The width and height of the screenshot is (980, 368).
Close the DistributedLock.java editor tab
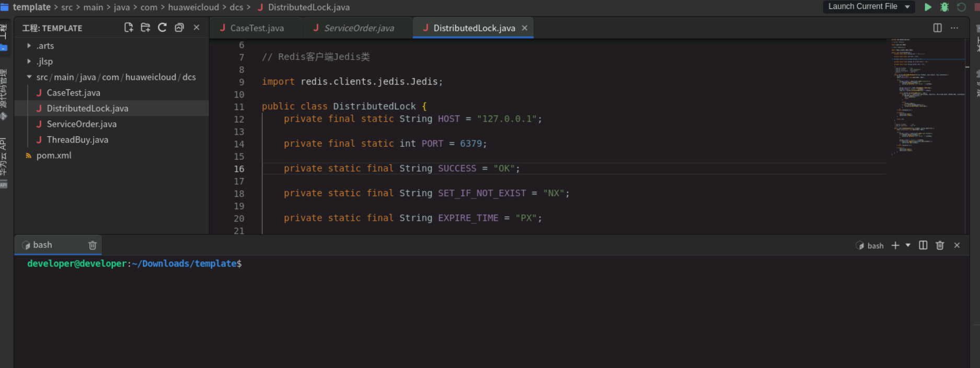point(524,28)
